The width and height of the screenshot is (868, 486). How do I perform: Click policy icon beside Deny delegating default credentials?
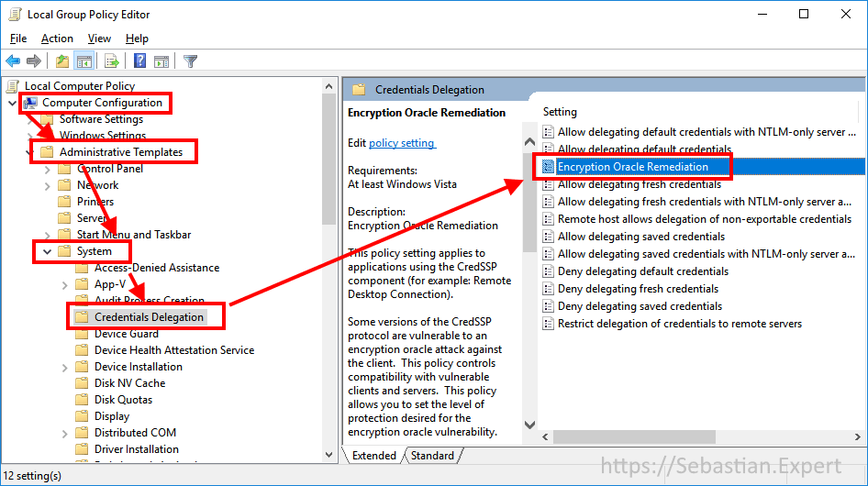tap(548, 271)
